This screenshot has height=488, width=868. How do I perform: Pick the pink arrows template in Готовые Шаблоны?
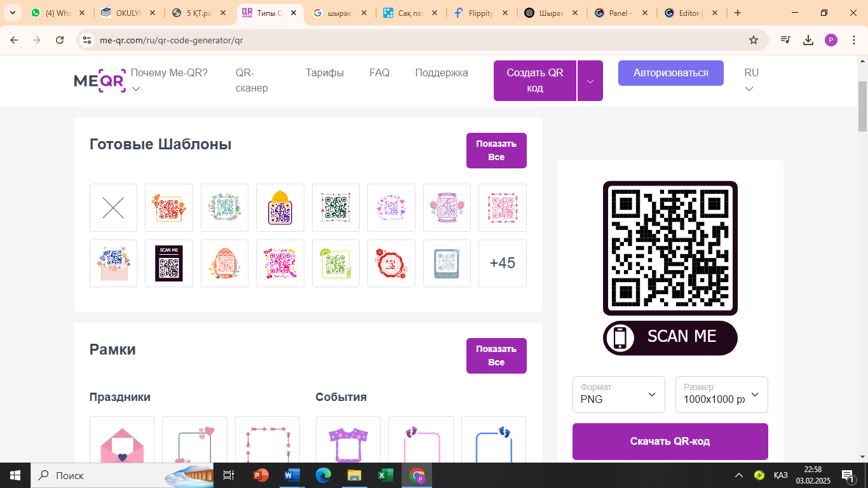tap(503, 208)
